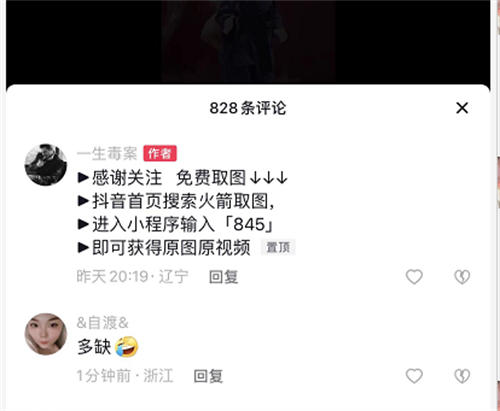Reply to the pinned 辽宁 comment via 回复
Viewport: 500px width, 411px height.
223,277
